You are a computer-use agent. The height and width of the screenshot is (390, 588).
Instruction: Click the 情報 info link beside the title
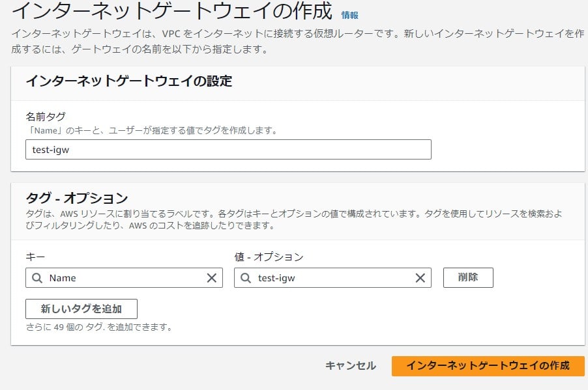349,16
